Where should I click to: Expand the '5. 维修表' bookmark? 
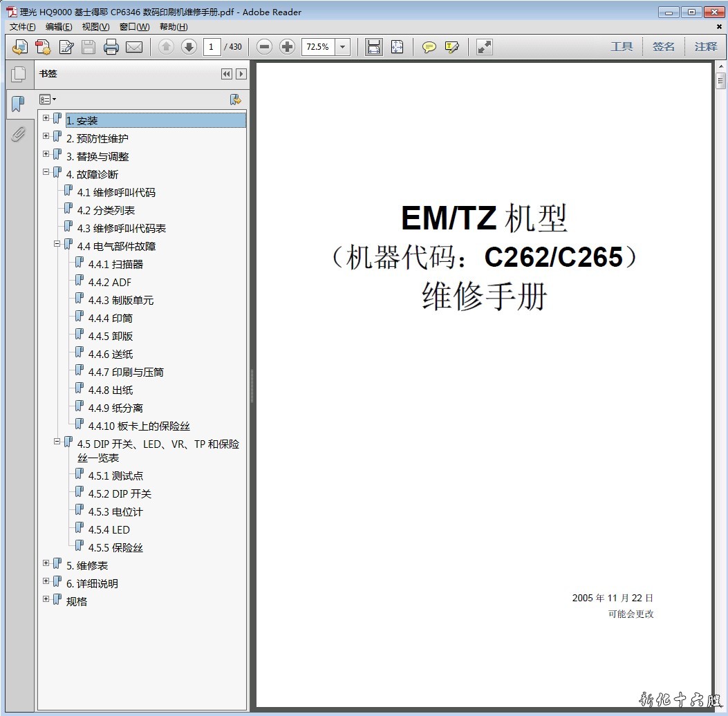46,563
